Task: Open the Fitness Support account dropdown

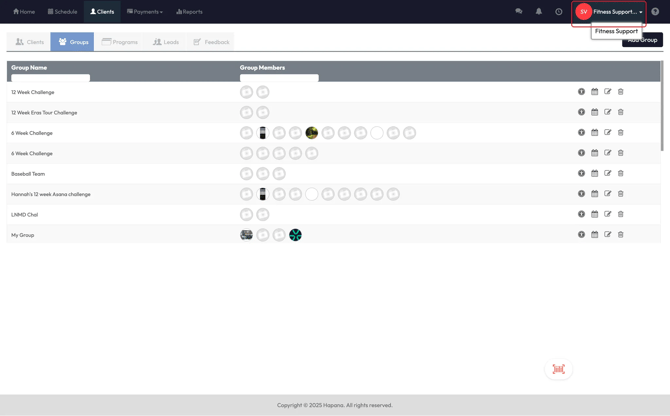Action: [x=610, y=12]
